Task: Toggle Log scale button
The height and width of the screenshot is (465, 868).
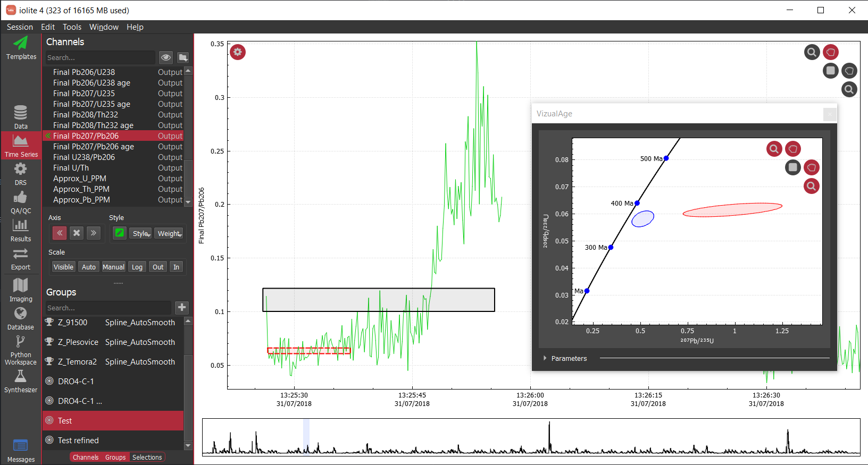Action: coord(137,267)
